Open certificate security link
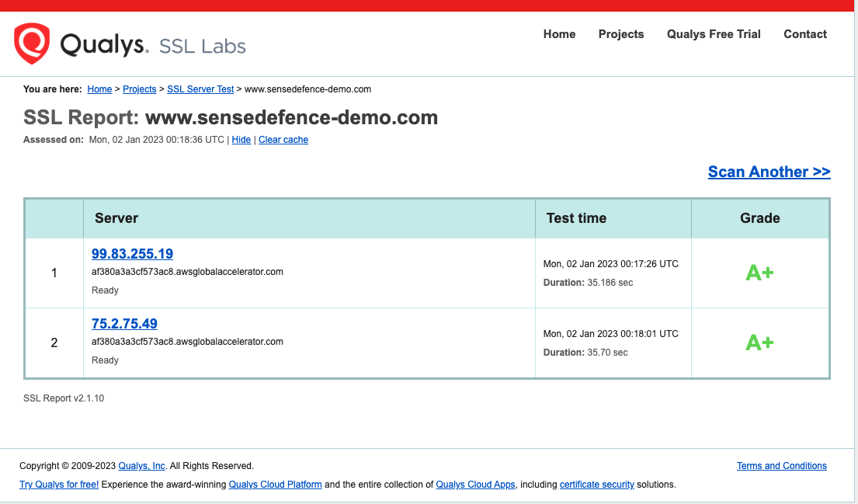The image size is (858, 504). click(597, 485)
